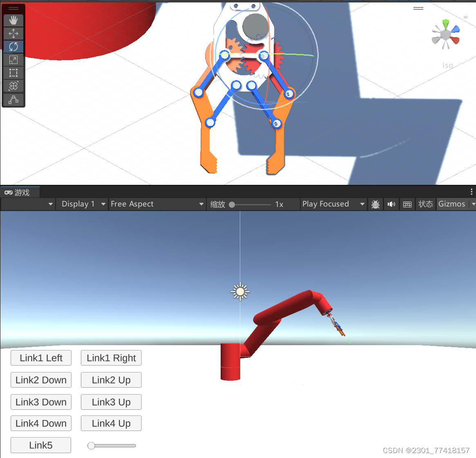Click the Link1 Left button
Viewport: 476px width, 458px height.
[x=41, y=358]
